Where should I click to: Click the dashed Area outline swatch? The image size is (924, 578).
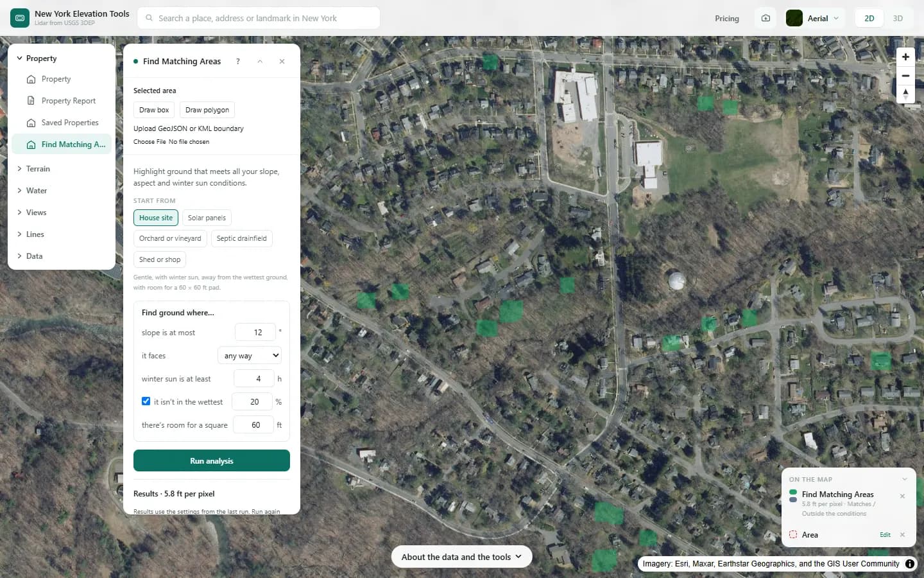[793, 534]
